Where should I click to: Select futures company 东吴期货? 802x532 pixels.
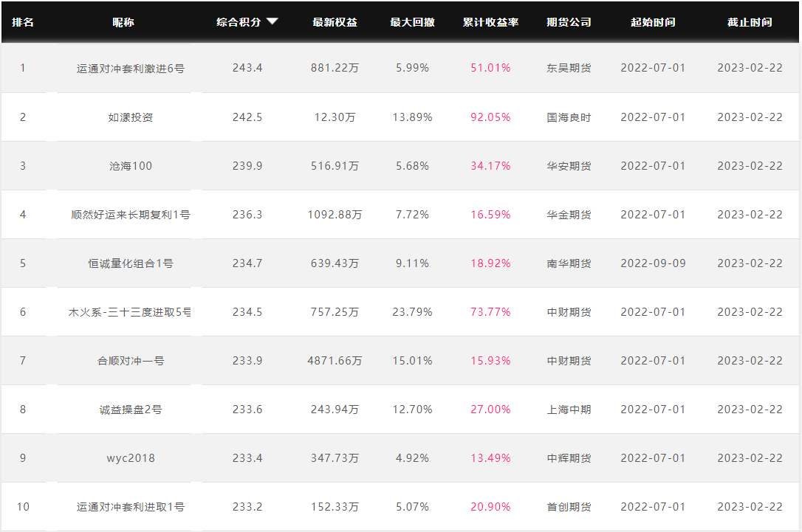569,68
